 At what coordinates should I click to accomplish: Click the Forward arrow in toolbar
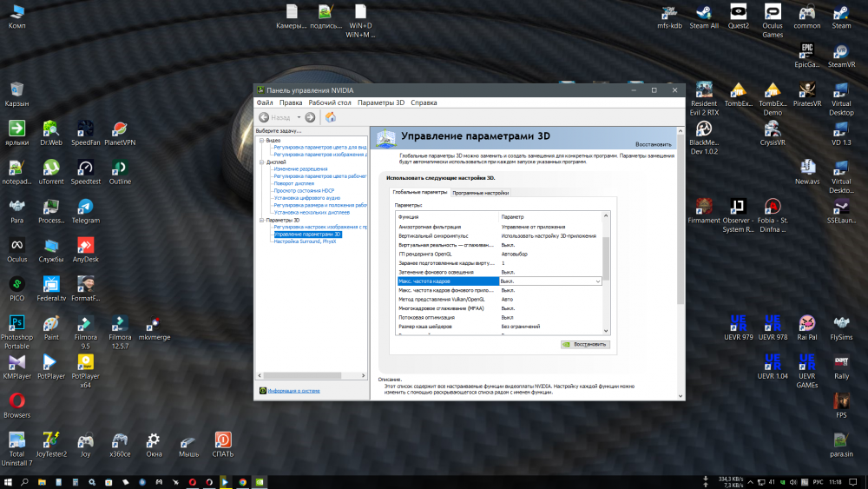[x=310, y=117]
